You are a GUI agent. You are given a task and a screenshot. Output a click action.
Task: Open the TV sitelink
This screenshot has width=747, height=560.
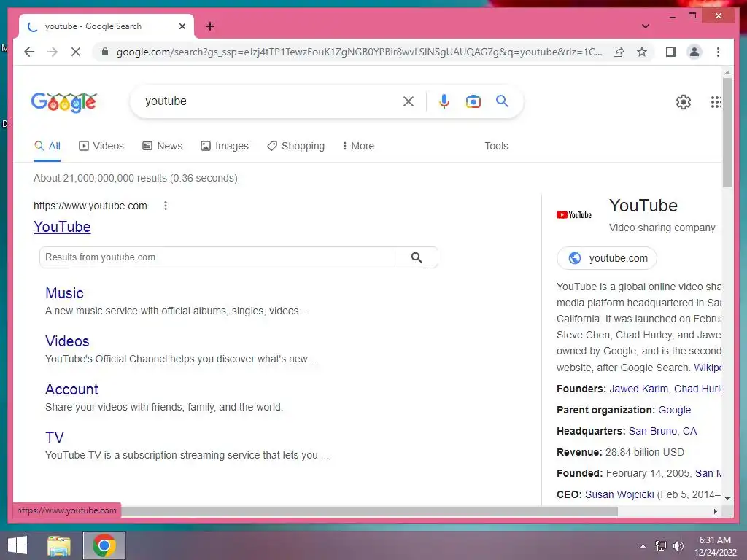pyautogui.click(x=54, y=437)
